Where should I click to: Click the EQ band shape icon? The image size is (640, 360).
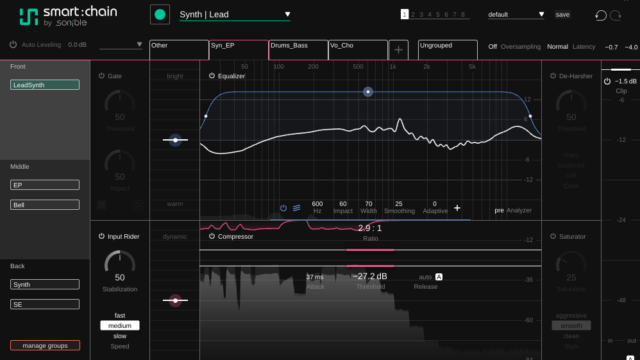coord(297,208)
